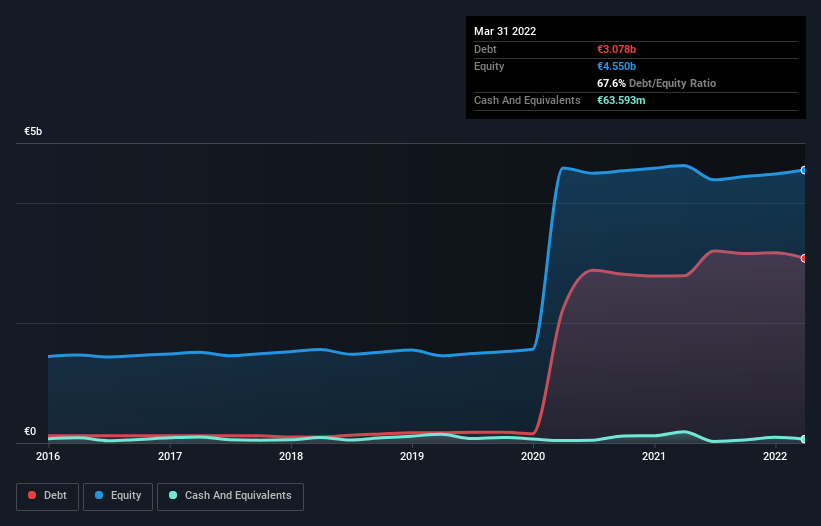Click the teal Cash end-point marker

pos(804,439)
